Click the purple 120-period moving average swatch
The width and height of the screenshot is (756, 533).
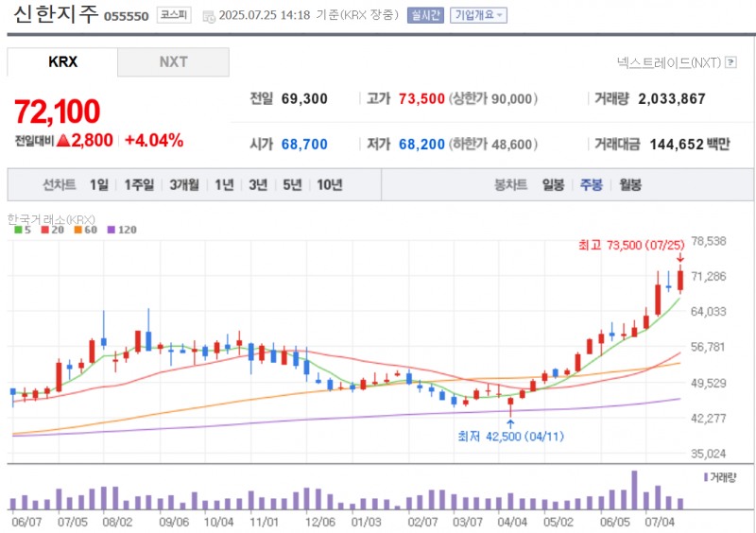tap(111, 230)
